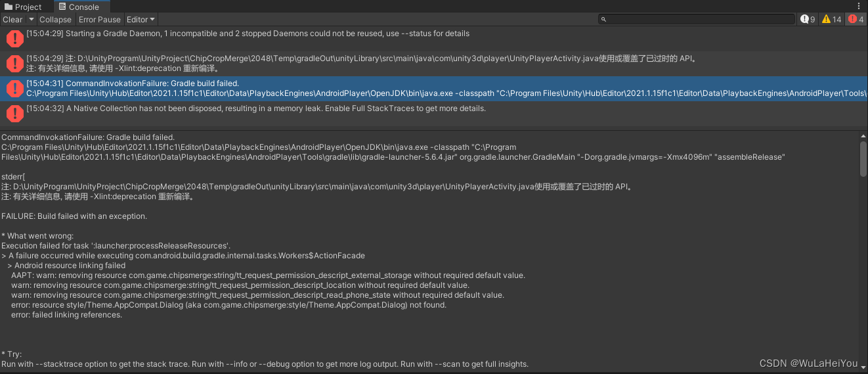Viewport: 868px width, 374px height.
Task: Click 'Execution failed for task' line in details
Action: pyautogui.click(x=116, y=246)
